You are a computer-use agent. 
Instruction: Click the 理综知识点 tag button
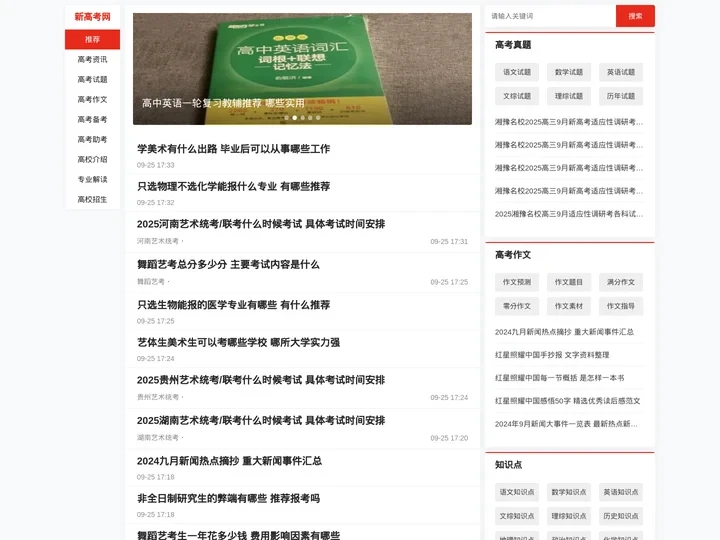(x=569, y=516)
